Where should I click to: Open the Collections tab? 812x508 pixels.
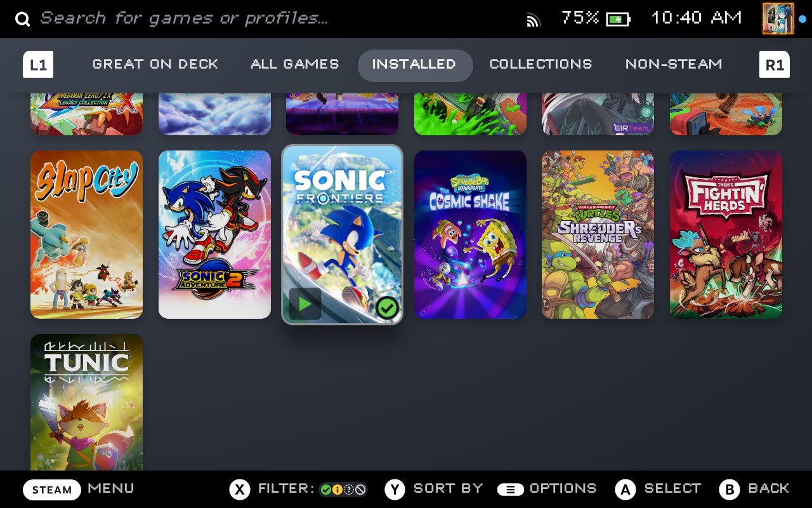click(540, 64)
